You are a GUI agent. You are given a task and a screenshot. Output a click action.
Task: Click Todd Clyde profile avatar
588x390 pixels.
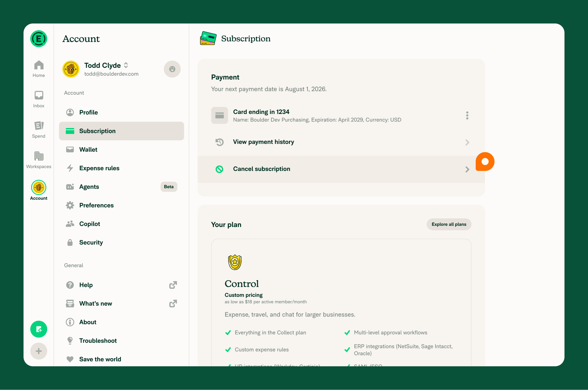click(71, 69)
